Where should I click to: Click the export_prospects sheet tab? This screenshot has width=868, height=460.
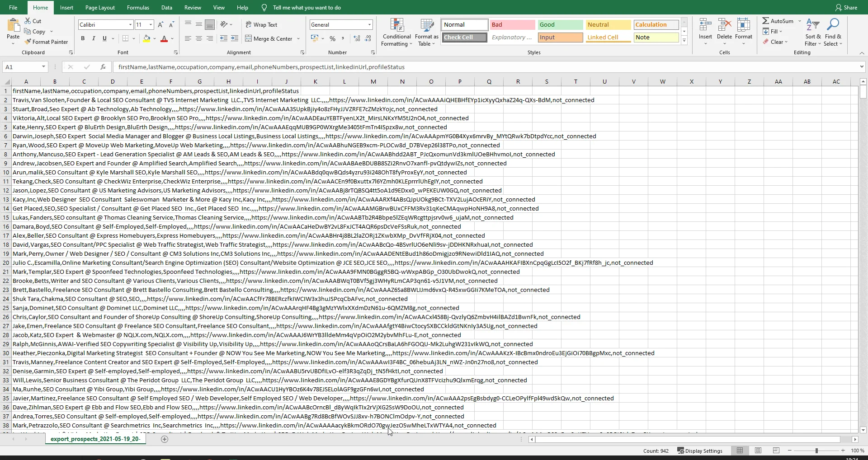95,439
